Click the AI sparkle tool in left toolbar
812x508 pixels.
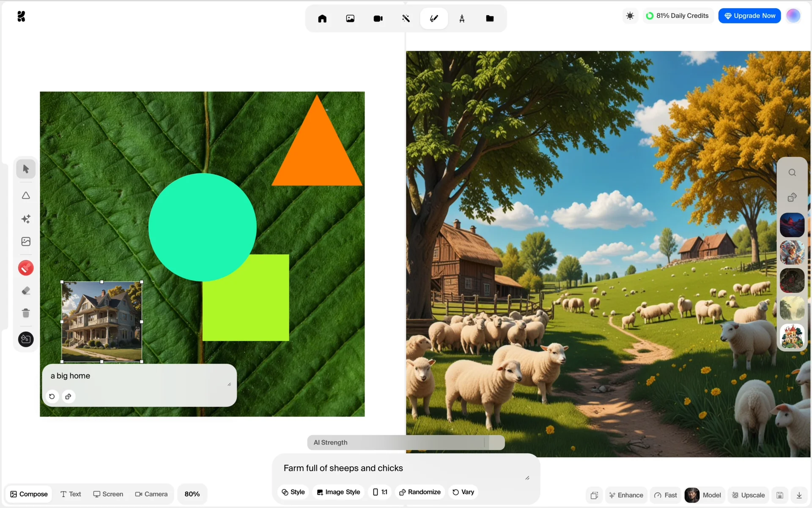pos(26,219)
